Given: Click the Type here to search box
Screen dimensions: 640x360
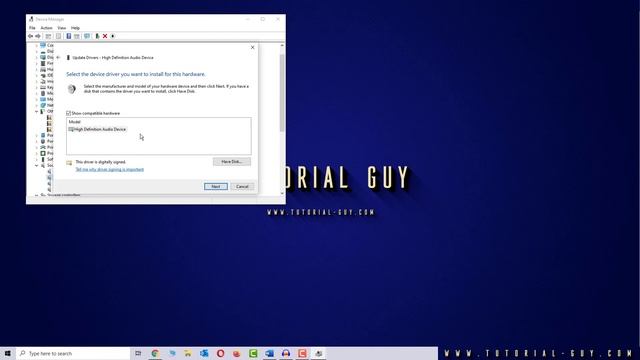Looking at the screenshot, I should point(73,353).
